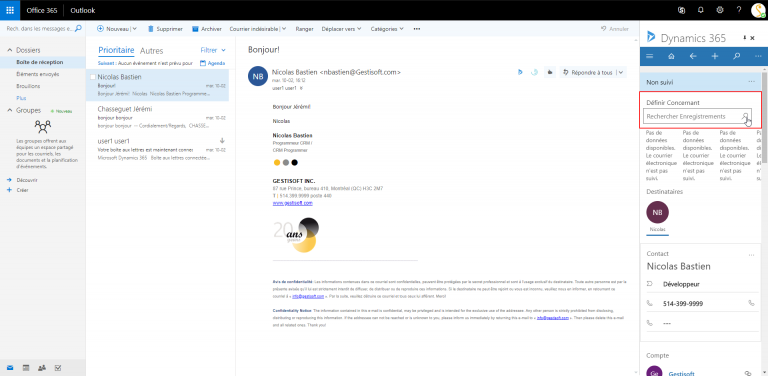Open the user account avatar
The image size is (768, 376).
[x=759, y=10]
